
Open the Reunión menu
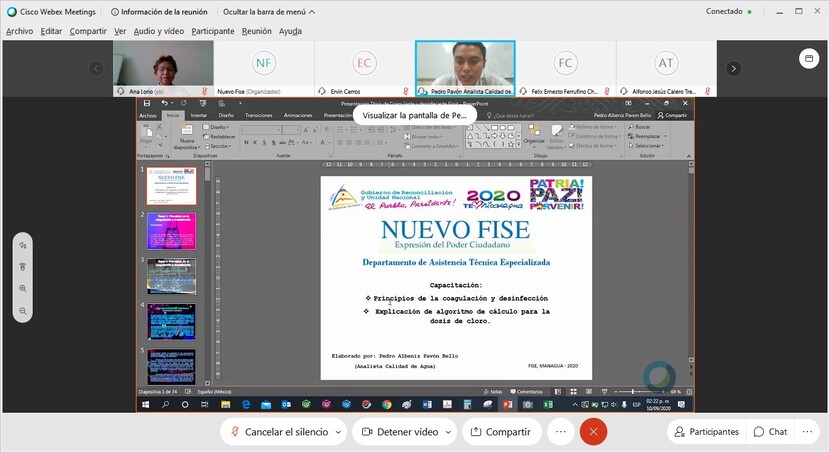tap(257, 31)
